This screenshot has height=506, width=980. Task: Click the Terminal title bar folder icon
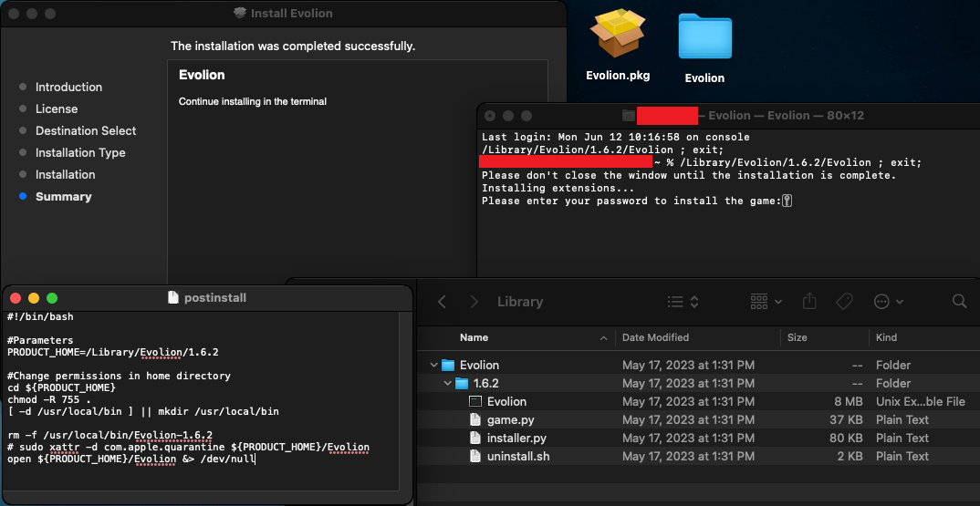pos(629,116)
